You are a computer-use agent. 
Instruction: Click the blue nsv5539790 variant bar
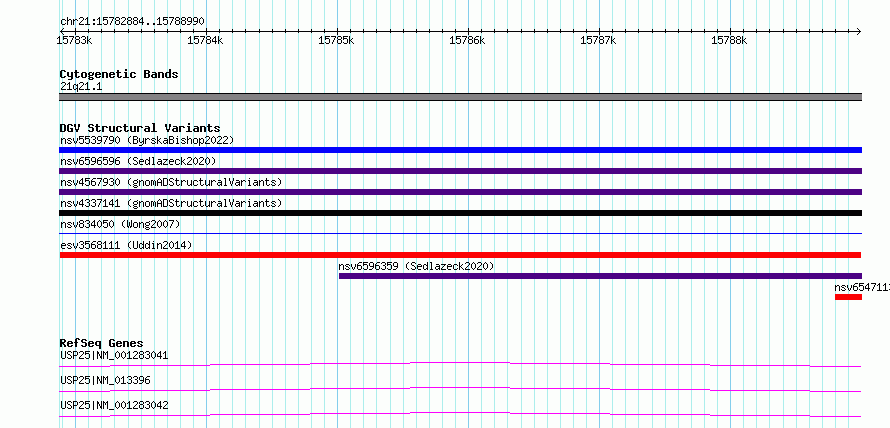coord(460,150)
